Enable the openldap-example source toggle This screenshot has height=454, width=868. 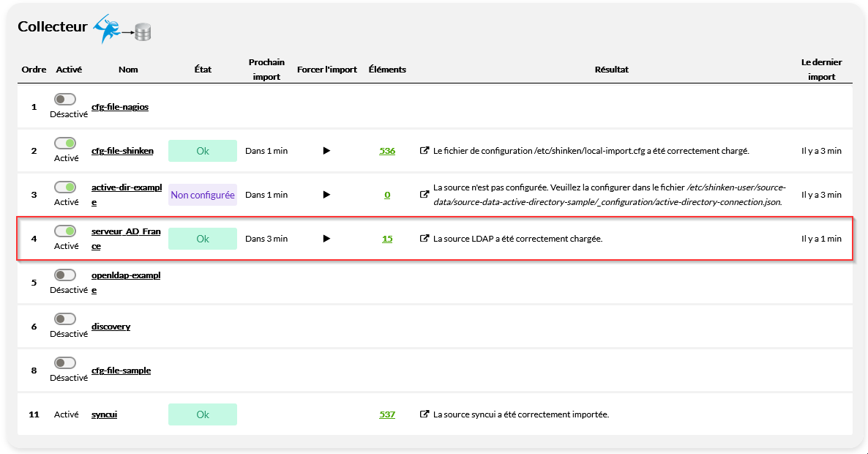coord(65,275)
